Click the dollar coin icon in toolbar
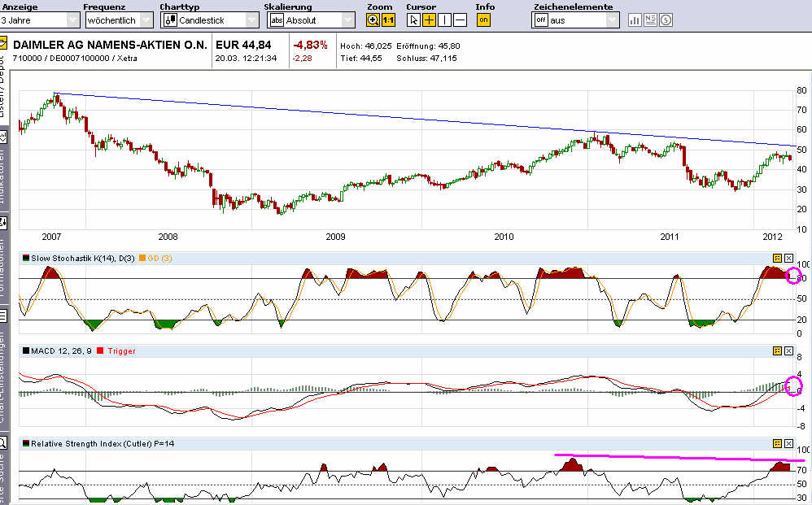This screenshot has height=505, width=812. 666,20
